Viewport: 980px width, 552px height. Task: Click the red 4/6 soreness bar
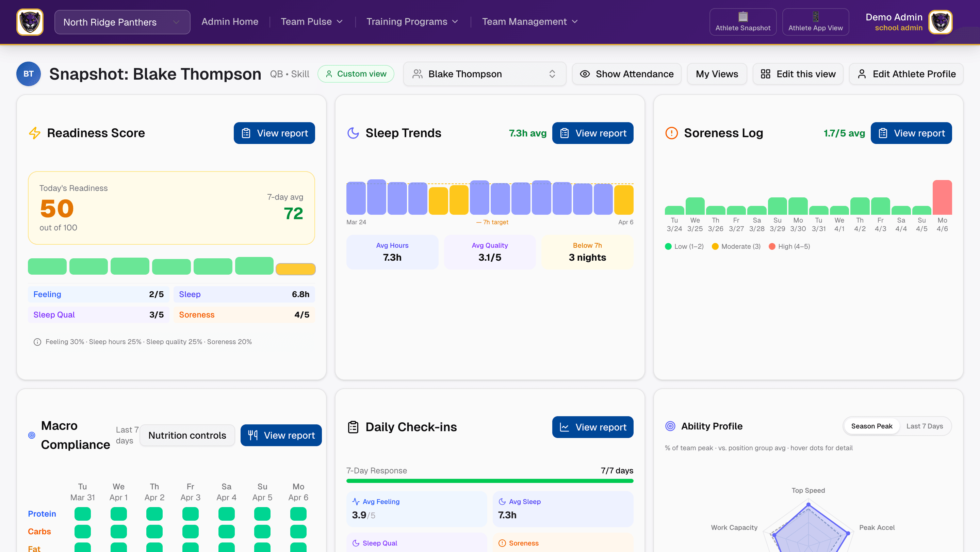pyautogui.click(x=942, y=197)
